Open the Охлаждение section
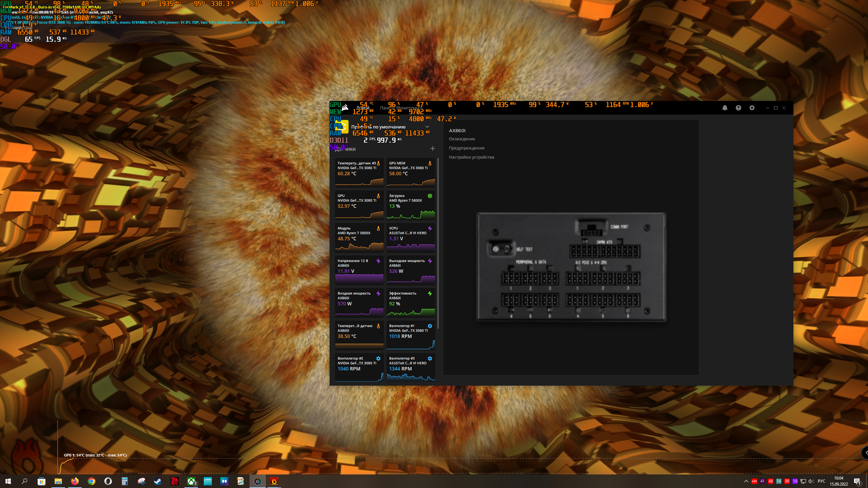868x488 pixels. [462, 139]
